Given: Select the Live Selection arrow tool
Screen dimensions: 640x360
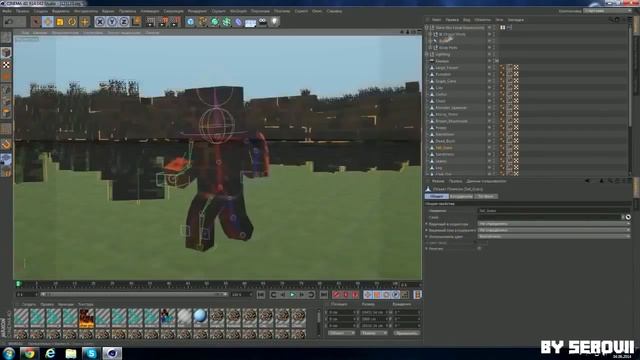Looking at the screenshot, I should [x=36, y=22].
